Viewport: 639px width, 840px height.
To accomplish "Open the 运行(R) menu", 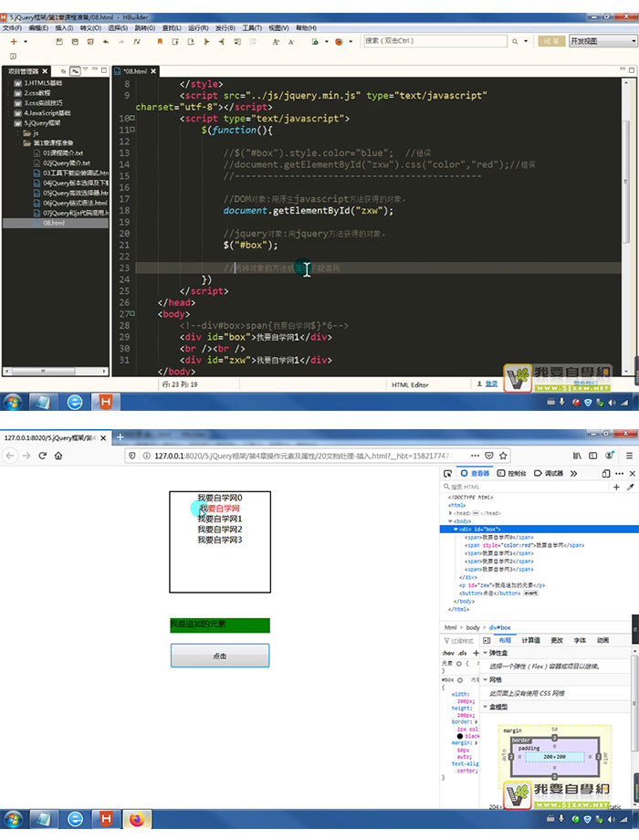I will click(x=198, y=28).
